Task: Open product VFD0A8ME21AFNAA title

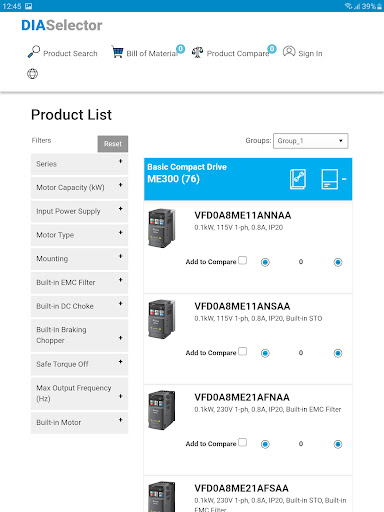Action: 242,397
